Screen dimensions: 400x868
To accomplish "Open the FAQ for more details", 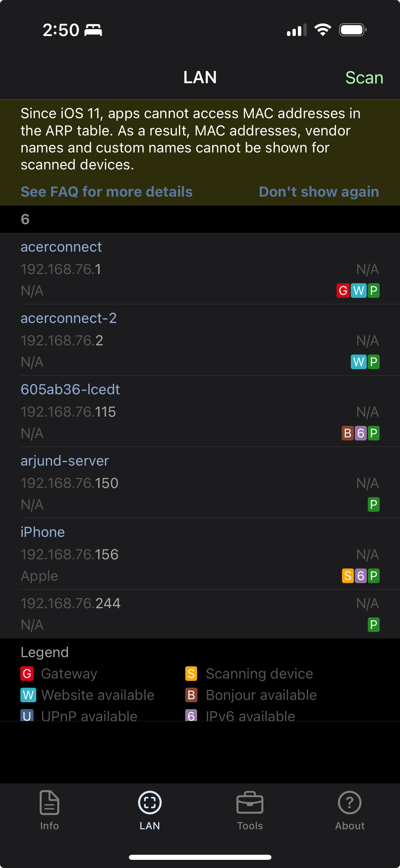I will (x=107, y=192).
